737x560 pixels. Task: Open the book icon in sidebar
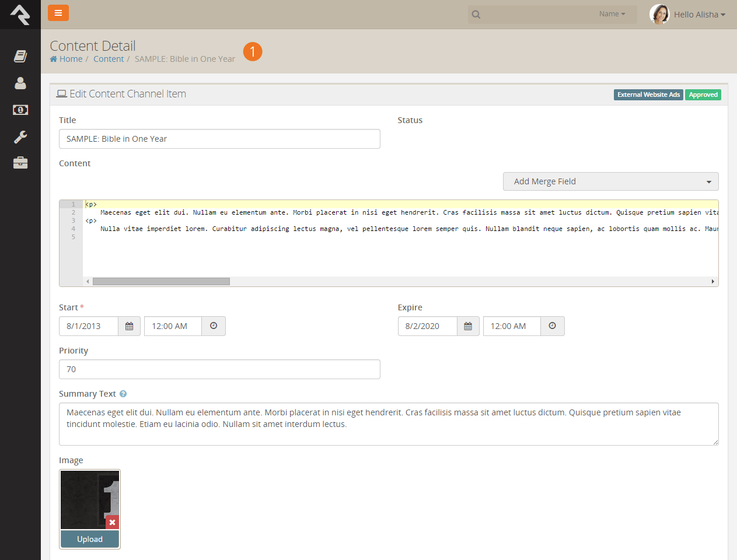tap(20, 56)
